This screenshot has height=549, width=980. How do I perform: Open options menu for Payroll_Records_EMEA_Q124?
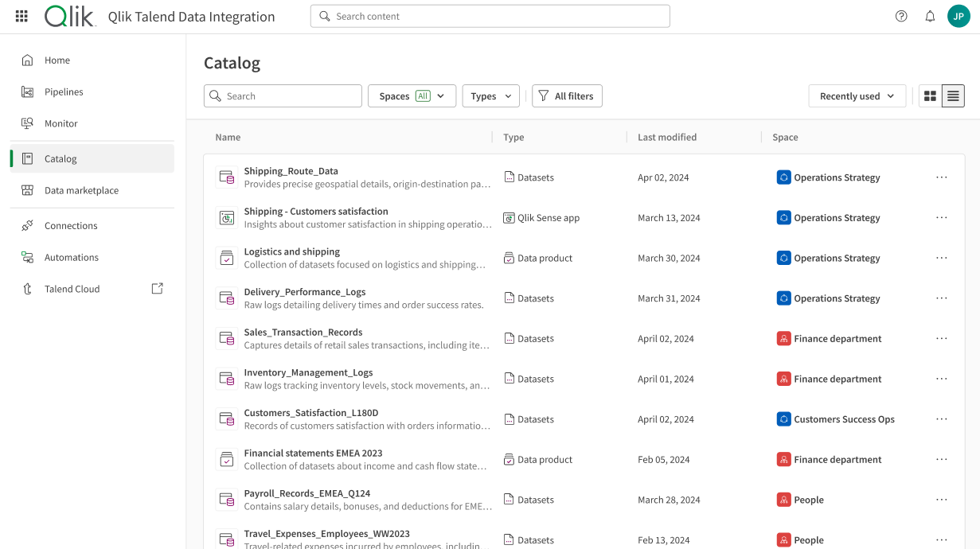(x=942, y=499)
